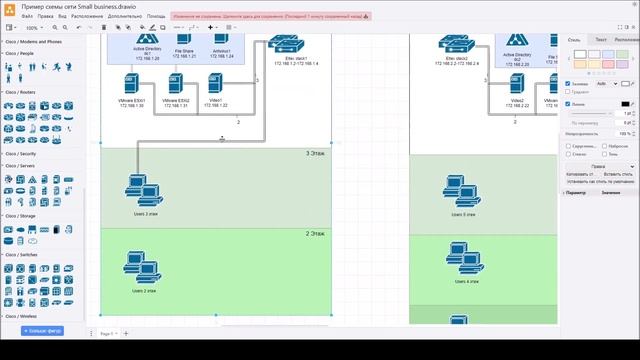
Task: Select the VMware ESXi2 server shape
Action: pos(176,83)
